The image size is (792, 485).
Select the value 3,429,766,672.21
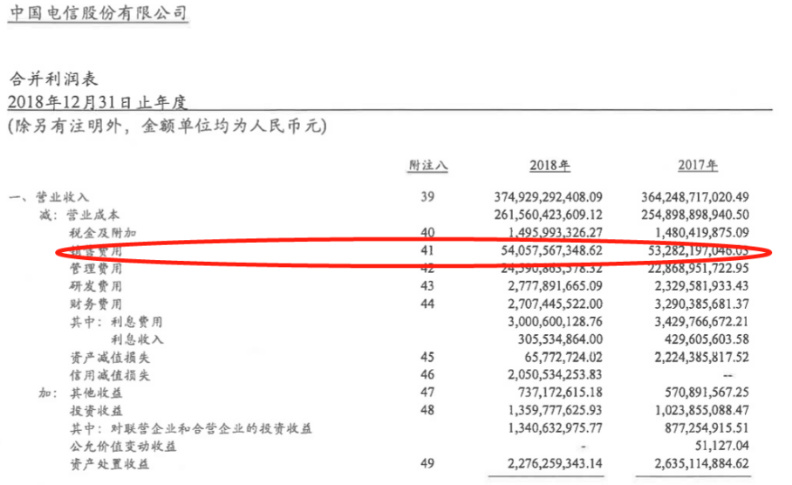(x=702, y=321)
